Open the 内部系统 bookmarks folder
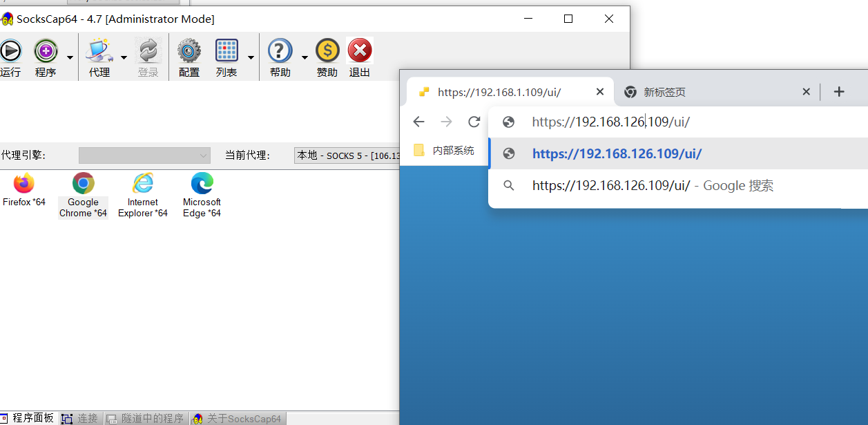Image resolution: width=868 pixels, height=425 pixels. [445, 150]
